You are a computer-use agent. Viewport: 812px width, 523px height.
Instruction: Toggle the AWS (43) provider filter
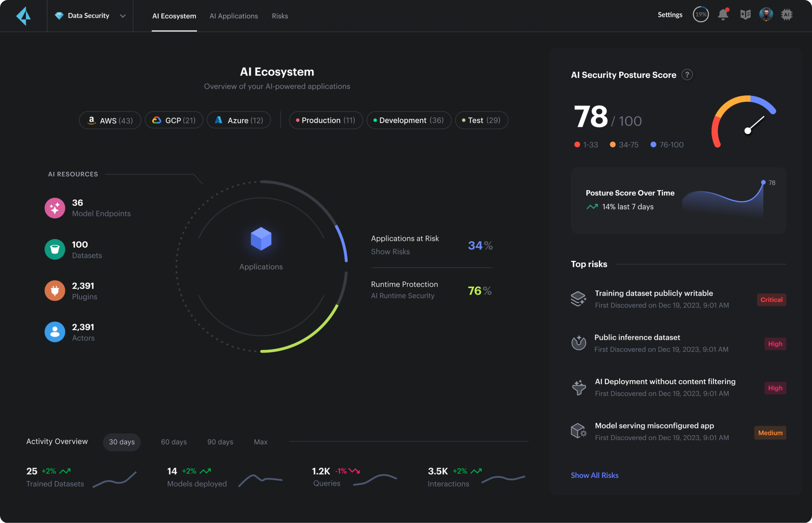[110, 120]
